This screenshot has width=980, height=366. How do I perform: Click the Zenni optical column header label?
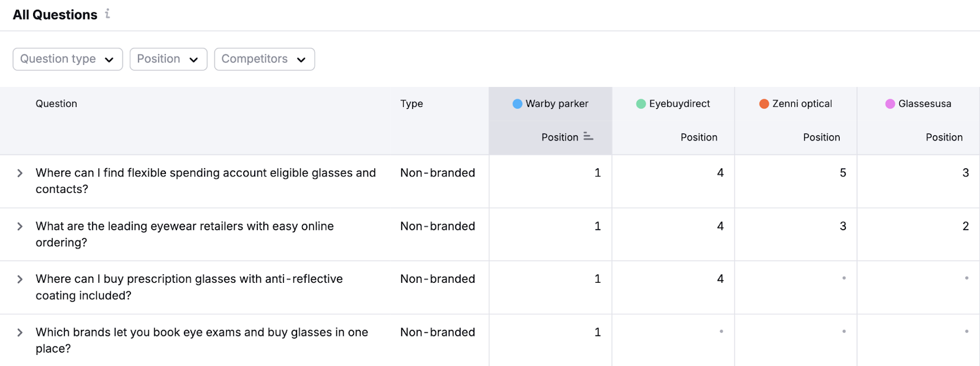coord(802,104)
